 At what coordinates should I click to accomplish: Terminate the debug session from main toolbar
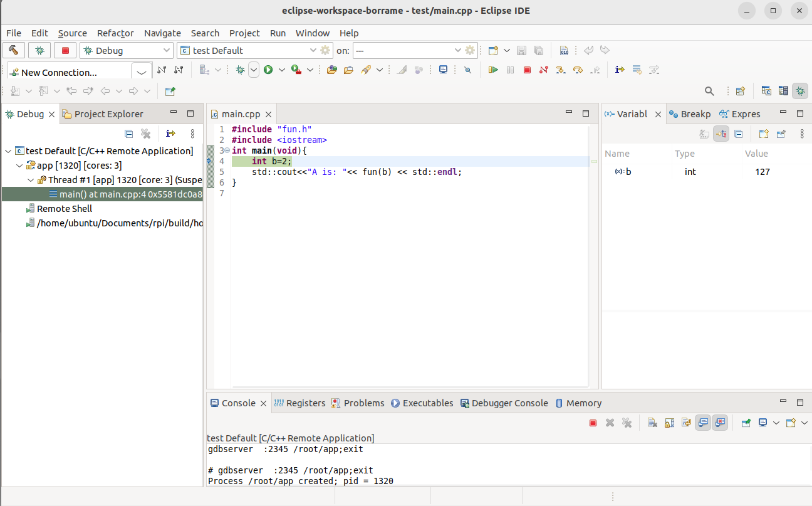click(527, 70)
